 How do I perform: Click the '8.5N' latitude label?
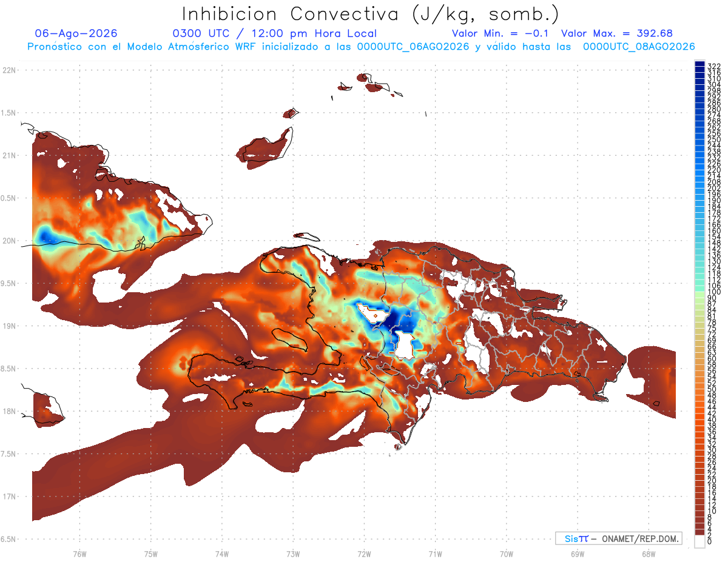coord(9,369)
